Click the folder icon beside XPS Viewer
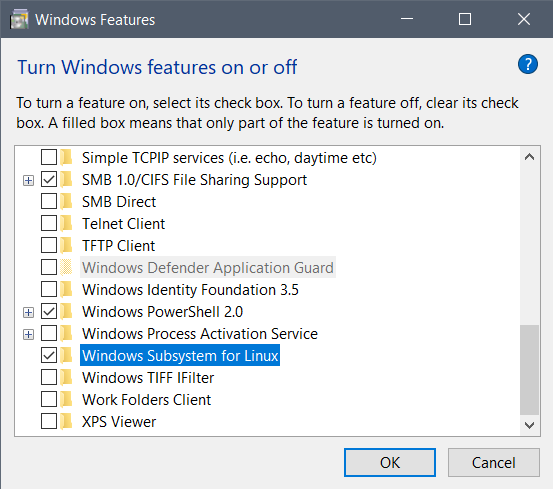This screenshot has height=489, width=553. pos(66,422)
